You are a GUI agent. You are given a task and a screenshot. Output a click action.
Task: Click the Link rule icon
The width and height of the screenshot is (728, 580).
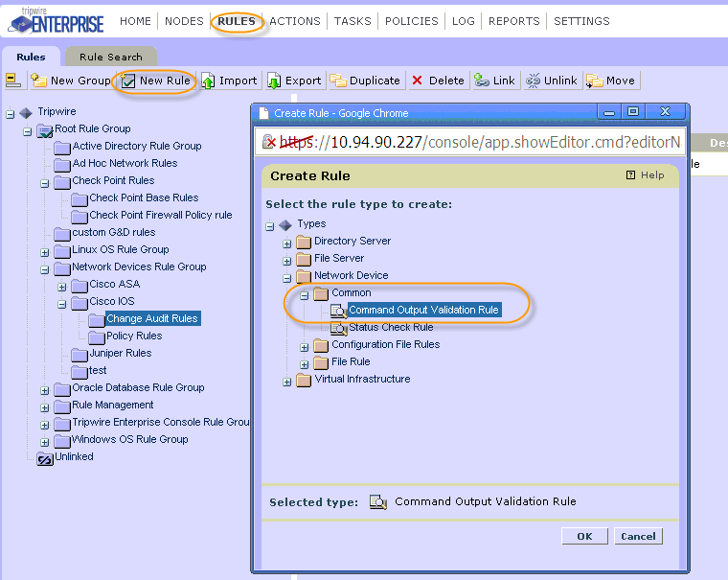[483, 81]
